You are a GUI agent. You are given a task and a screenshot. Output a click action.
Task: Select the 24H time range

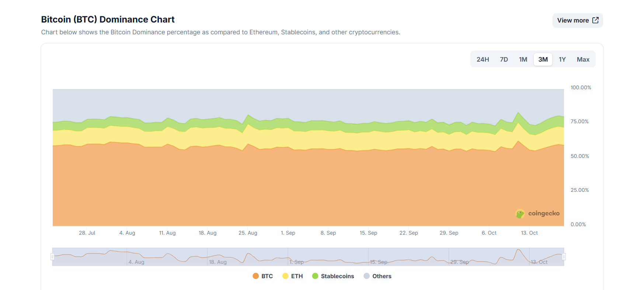point(483,59)
